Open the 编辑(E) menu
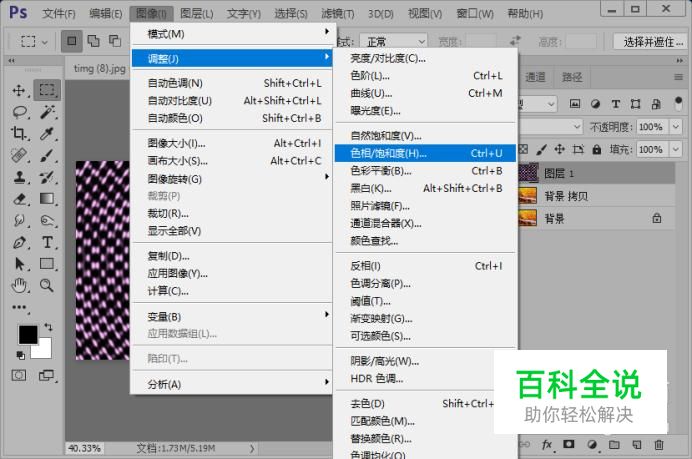Viewport: 692px width, 459px height. click(x=105, y=14)
